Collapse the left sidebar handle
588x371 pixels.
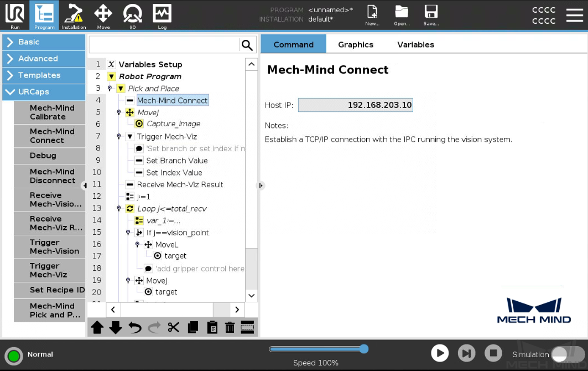[85, 185]
